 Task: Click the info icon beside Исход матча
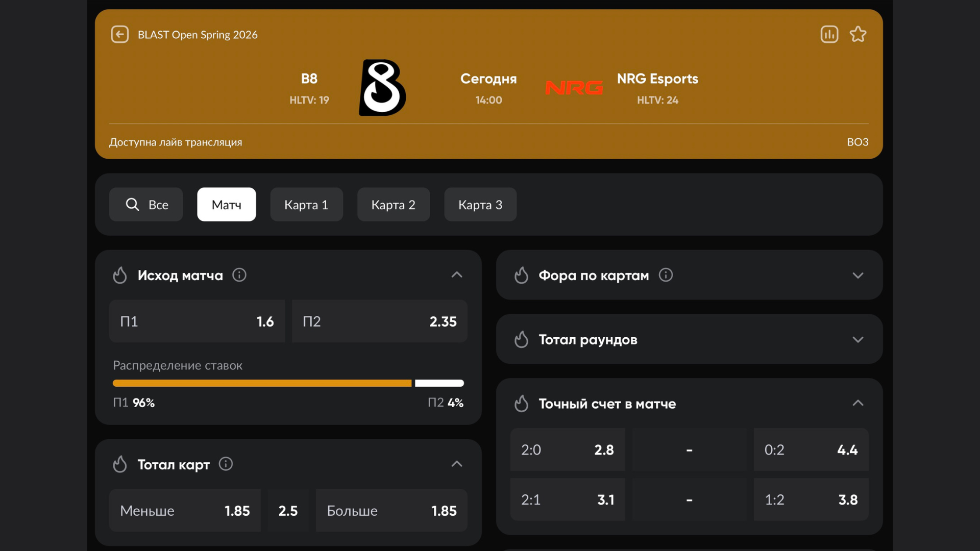(x=239, y=275)
